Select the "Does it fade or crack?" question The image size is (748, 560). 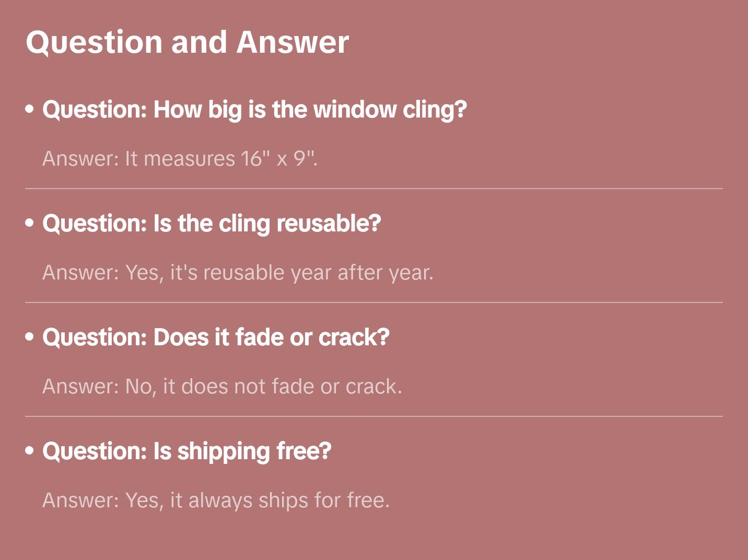(216, 337)
